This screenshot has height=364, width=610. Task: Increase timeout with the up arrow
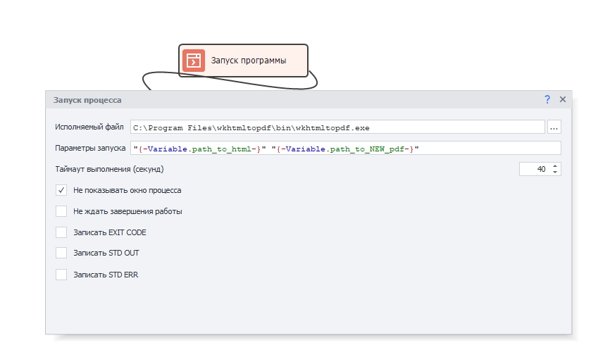coord(555,166)
